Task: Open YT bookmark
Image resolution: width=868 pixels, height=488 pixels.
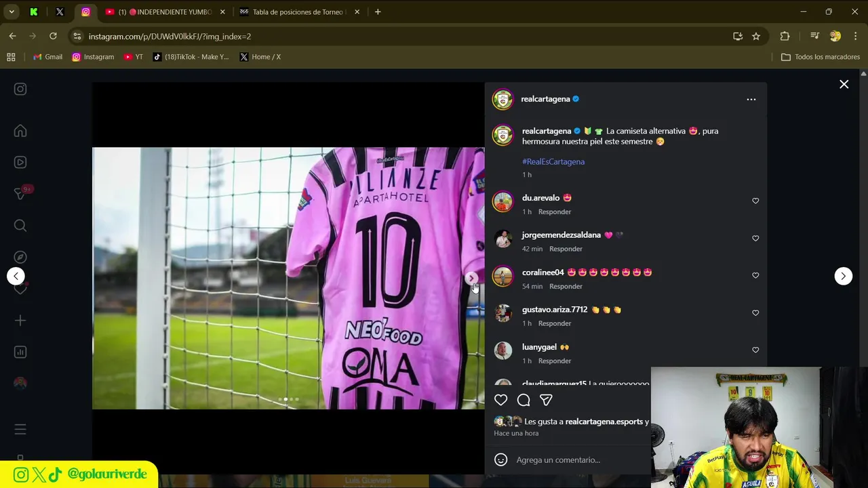Action: pos(134,57)
